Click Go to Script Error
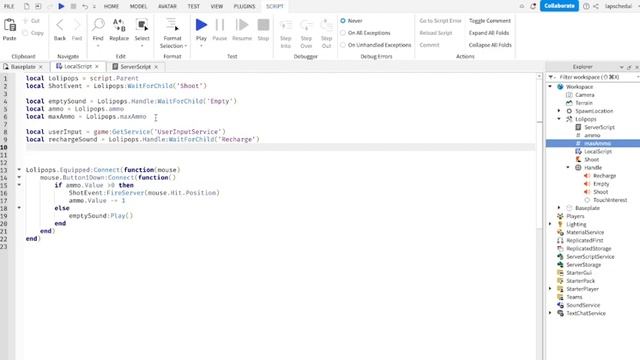This screenshot has width=640, height=360. click(440, 20)
